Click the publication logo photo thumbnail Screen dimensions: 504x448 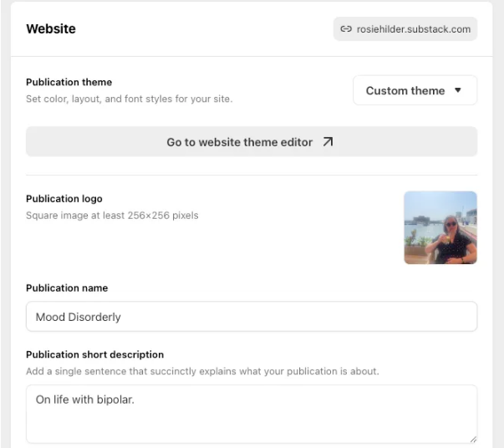click(x=440, y=227)
